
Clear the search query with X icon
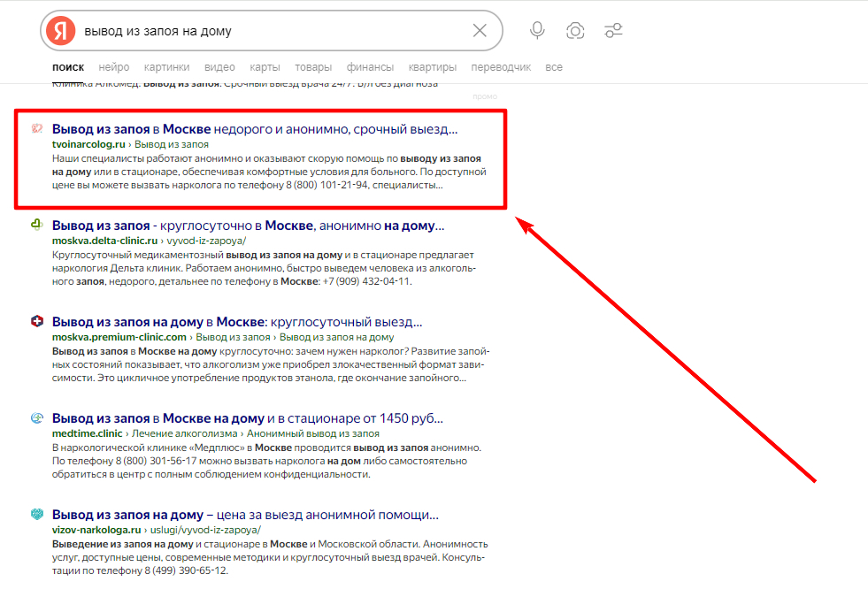pyautogui.click(x=480, y=31)
